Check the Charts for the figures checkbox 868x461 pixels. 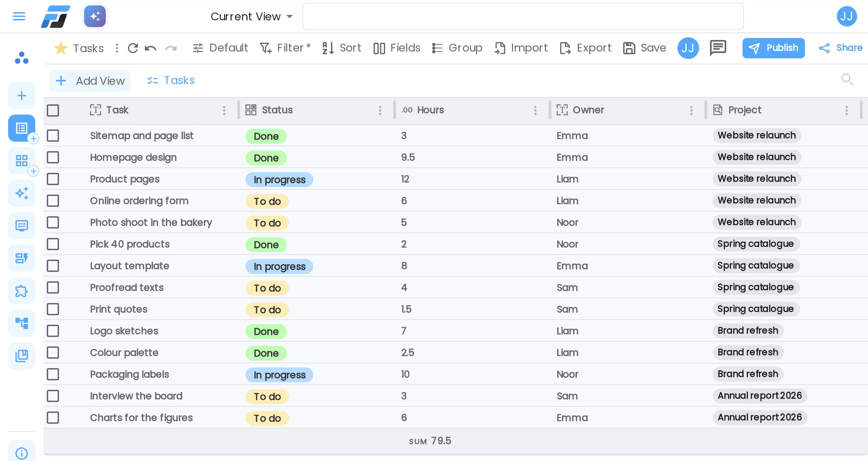click(53, 418)
